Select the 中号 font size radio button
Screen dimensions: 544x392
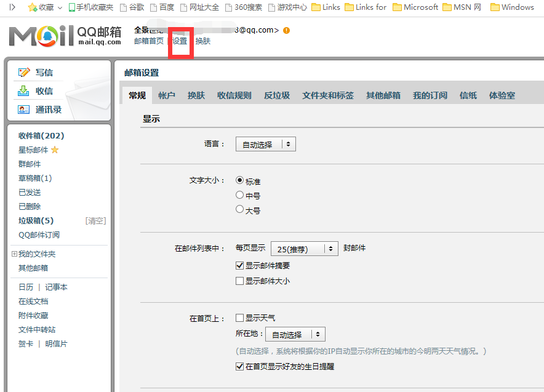pyautogui.click(x=240, y=195)
